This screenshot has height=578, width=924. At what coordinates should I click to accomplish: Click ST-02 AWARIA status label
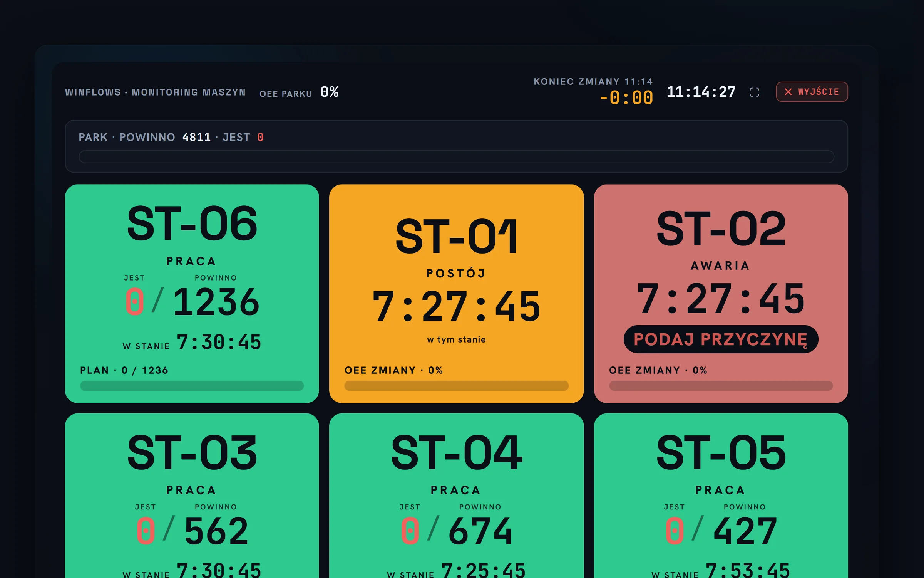(x=721, y=265)
